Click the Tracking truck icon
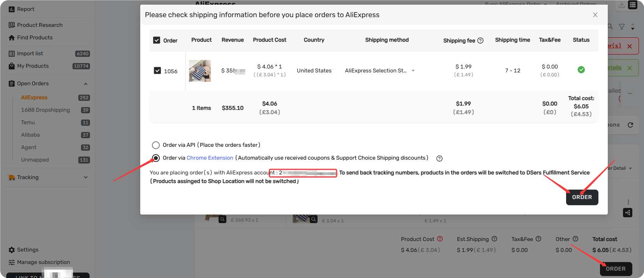The width and height of the screenshot is (644, 278). click(x=12, y=178)
